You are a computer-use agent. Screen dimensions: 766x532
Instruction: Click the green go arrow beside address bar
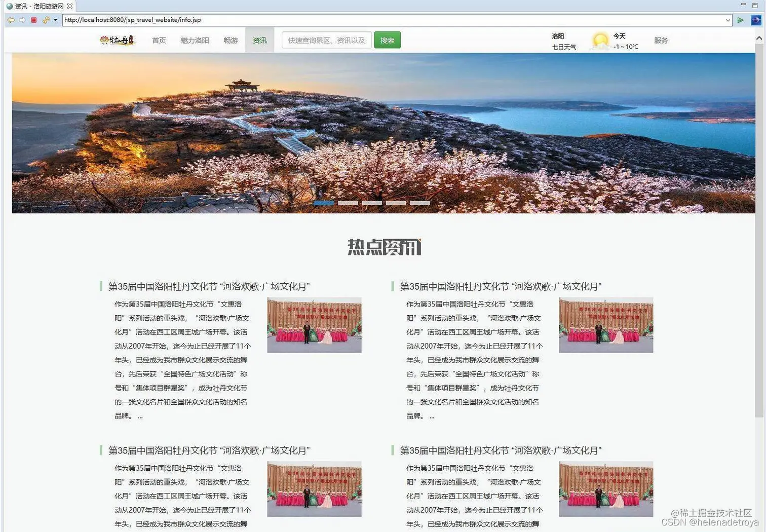(x=741, y=20)
